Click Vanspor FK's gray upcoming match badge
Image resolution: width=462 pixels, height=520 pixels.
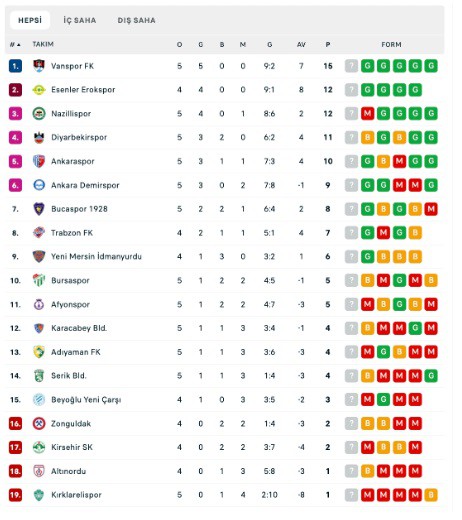[x=351, y=66]
